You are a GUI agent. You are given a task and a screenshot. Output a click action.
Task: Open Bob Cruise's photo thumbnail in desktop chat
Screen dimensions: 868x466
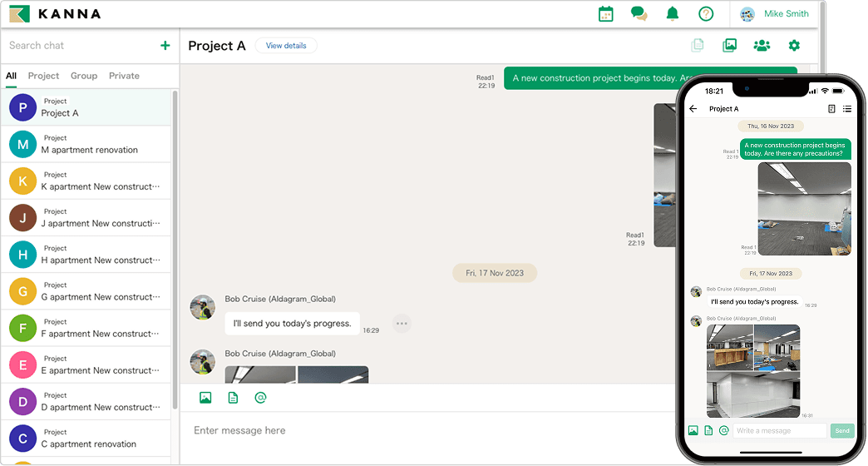pyautogui.click(x=296, y=374)
